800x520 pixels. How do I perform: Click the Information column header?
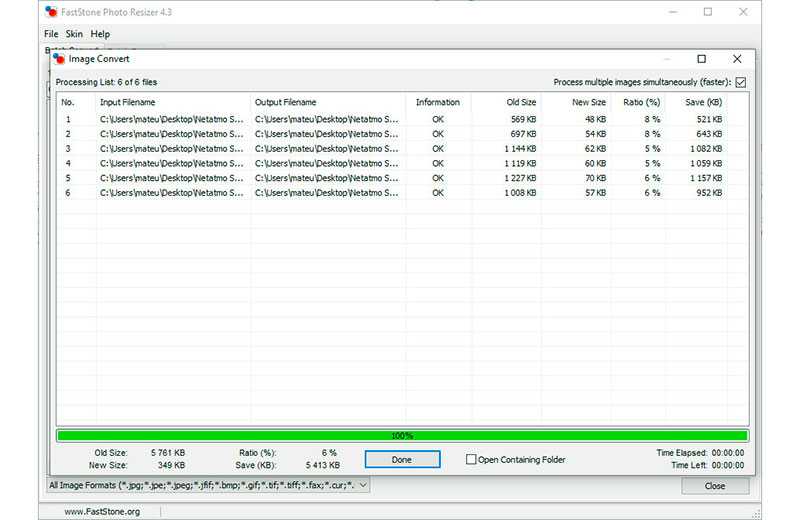pos(438,102)
